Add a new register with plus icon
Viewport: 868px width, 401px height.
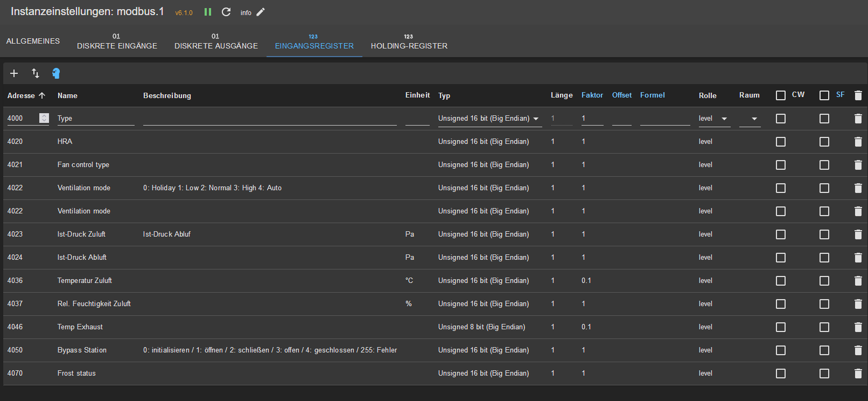14,73
